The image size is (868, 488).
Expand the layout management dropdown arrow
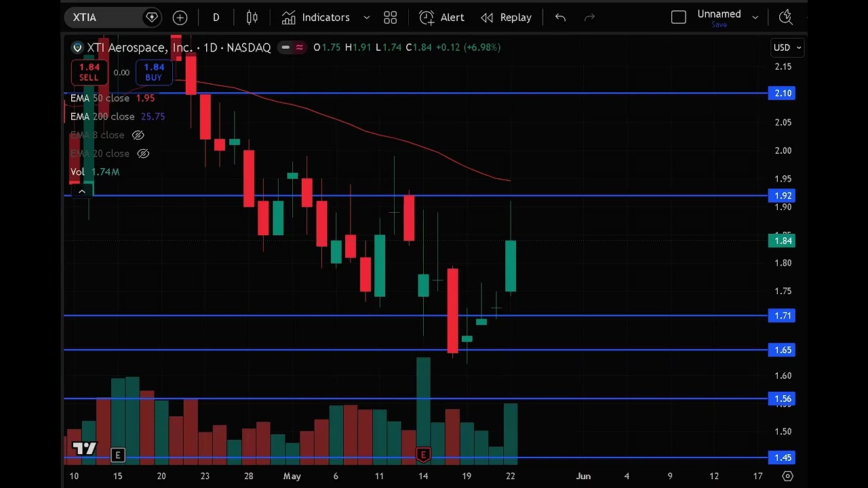point(755,18)
